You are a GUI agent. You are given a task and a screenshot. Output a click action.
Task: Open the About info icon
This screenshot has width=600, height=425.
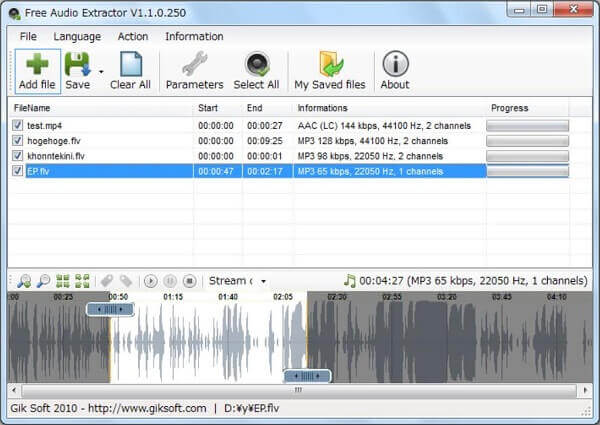[x=395, y=64]
